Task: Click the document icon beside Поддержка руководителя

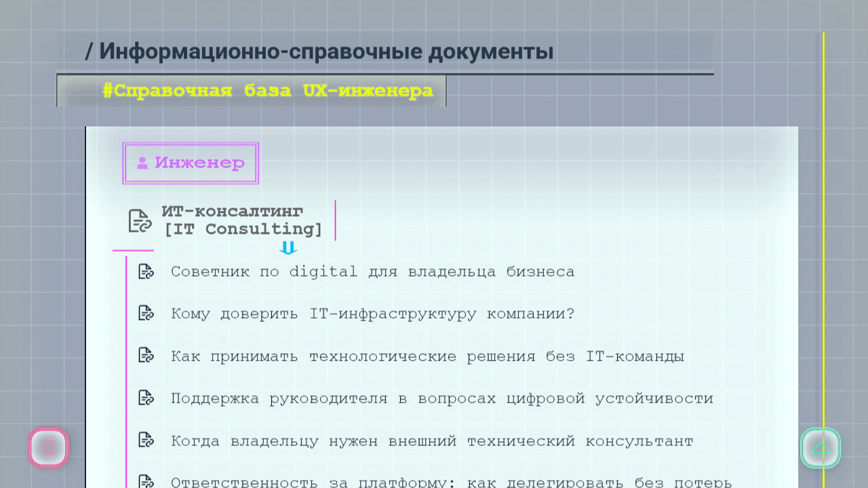Action: pos(146,398)
